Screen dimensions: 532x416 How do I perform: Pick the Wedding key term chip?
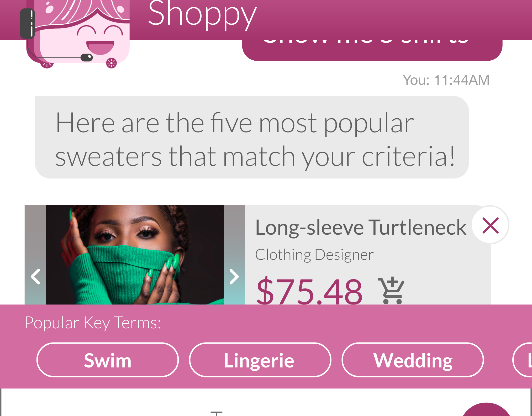413,360
